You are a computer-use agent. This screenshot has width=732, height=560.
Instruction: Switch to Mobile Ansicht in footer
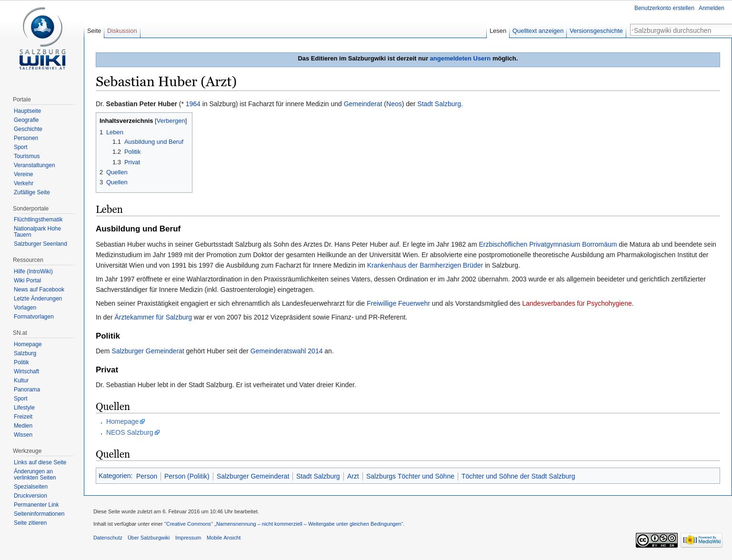tap(223, 538)
